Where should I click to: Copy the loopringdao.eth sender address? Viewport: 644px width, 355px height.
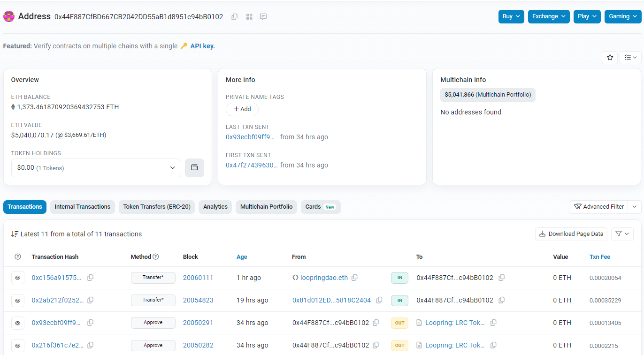click(354, 278)
